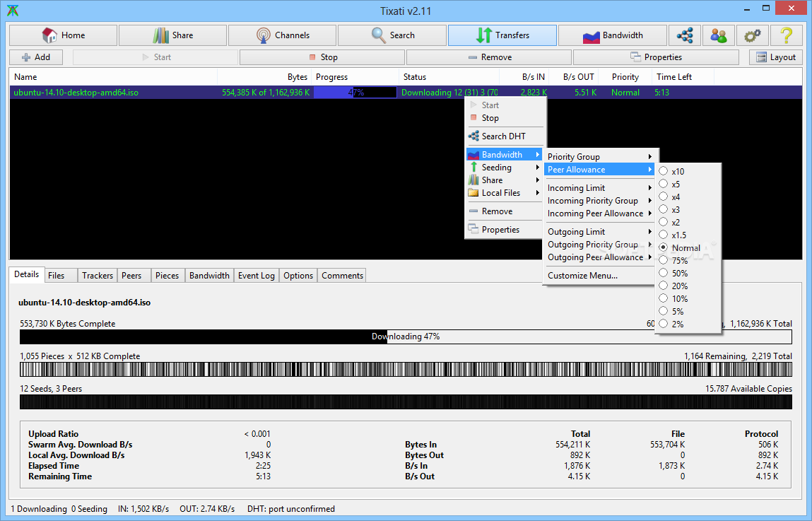The width and height of the screenshot is (812, 521).
Task: Open the Peers tab
Action: (134, 276)
